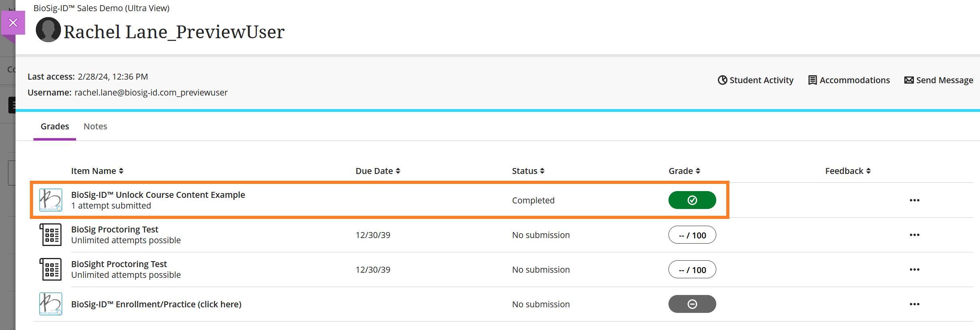Click the BioSig-ID Unlock Course Content signature icon

point(51,200)
